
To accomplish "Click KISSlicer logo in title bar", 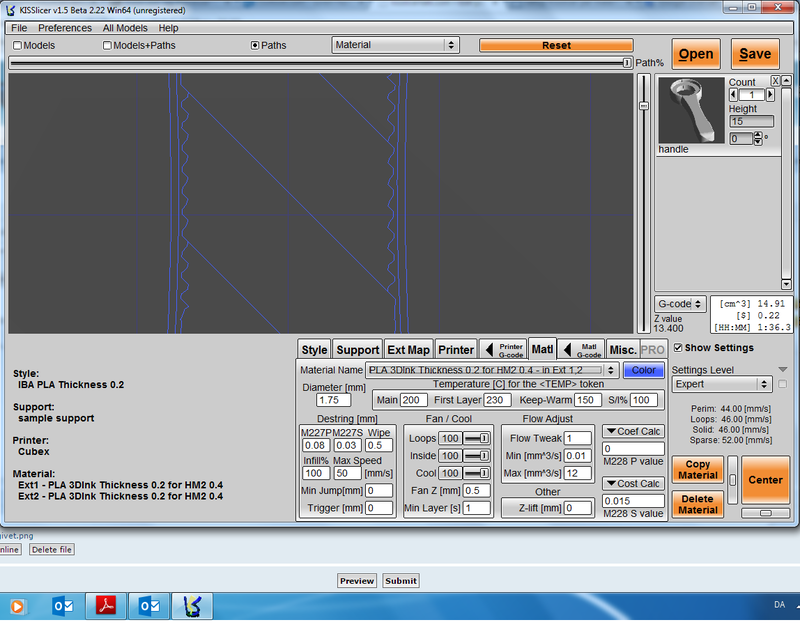I will pyautogui.click(x=11, y=10).
